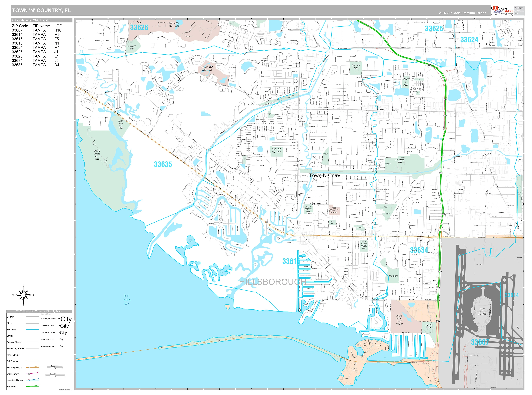Select the 33635 TAMPA D4 index row

36,65
